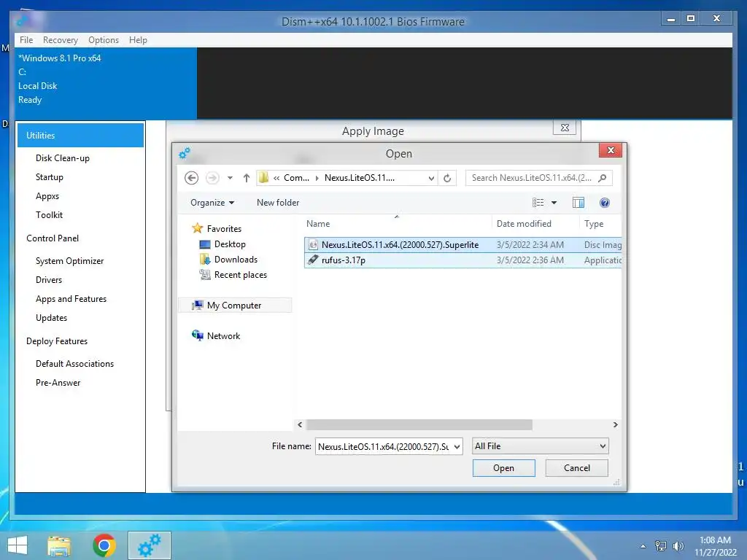Open Apps and Features in sidebar

[x=71, y=299]
